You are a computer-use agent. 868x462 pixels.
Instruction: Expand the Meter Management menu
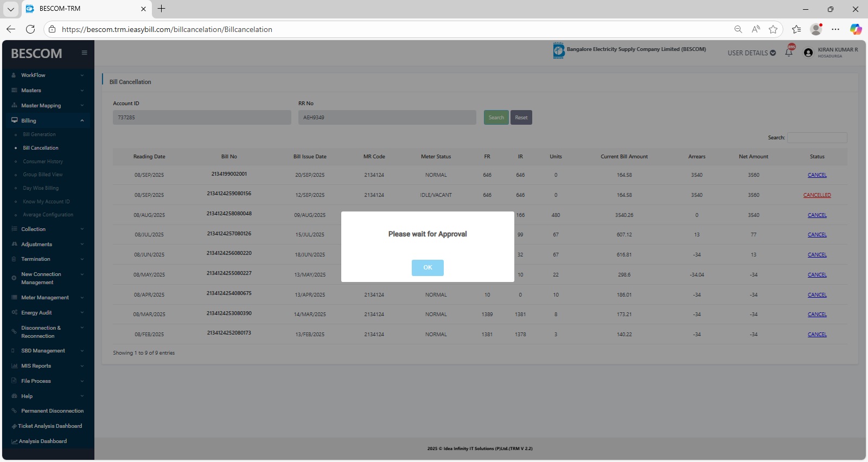48,298
